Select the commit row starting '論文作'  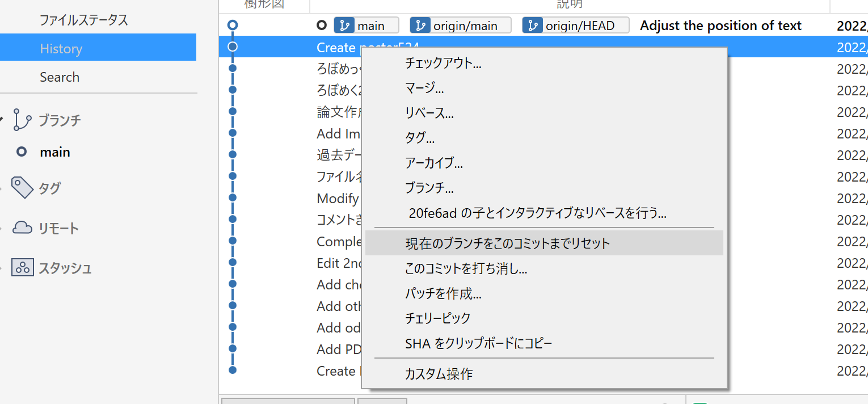pos(339,112)
